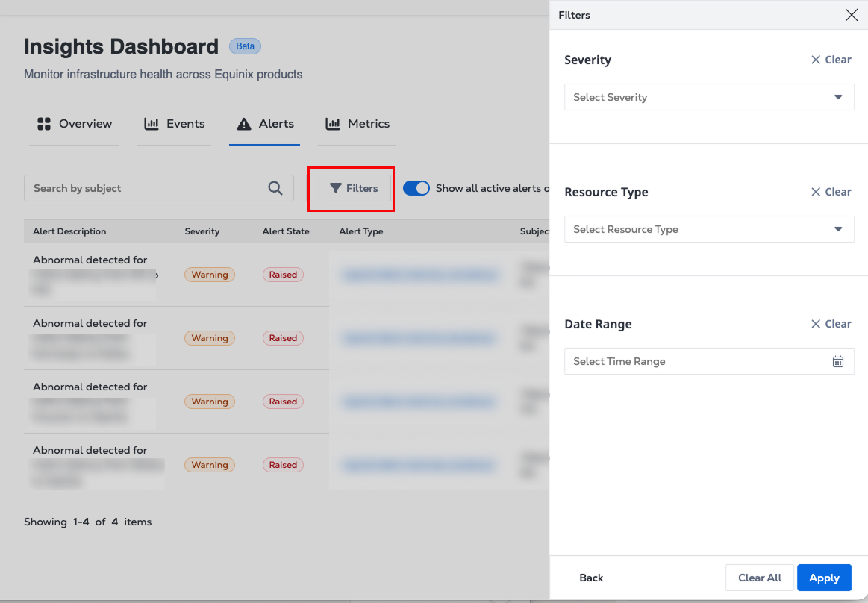Click the Resource Type dropdown arrow
868x603 pixels.
point(838,229)
